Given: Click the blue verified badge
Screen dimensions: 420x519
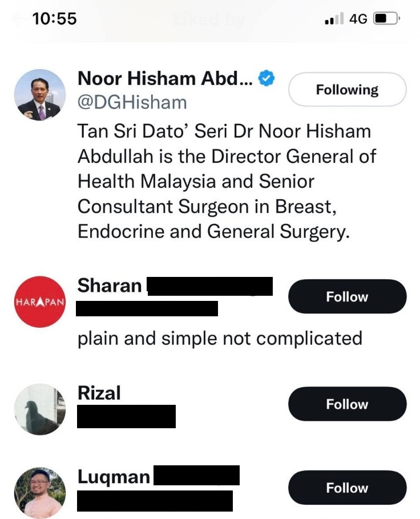Looking at the screenshot, I should pos(266,78).
